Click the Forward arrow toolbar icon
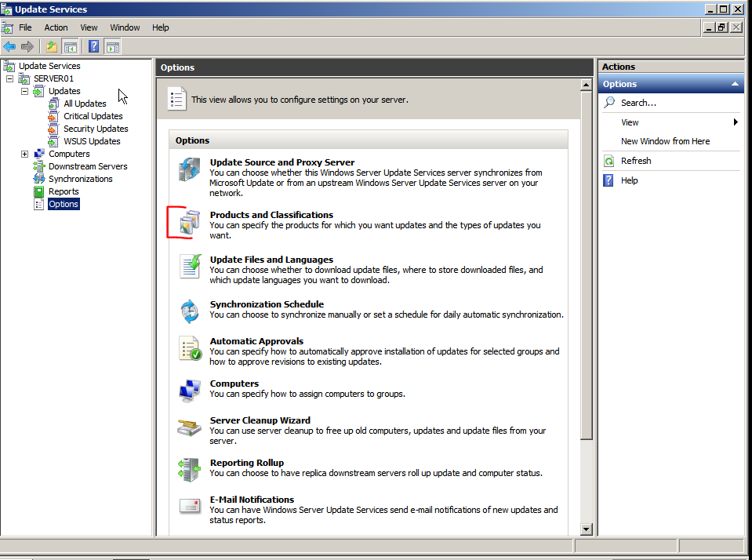Image resolution: width=752 pixels, height=560 pixels. point(27,46)
